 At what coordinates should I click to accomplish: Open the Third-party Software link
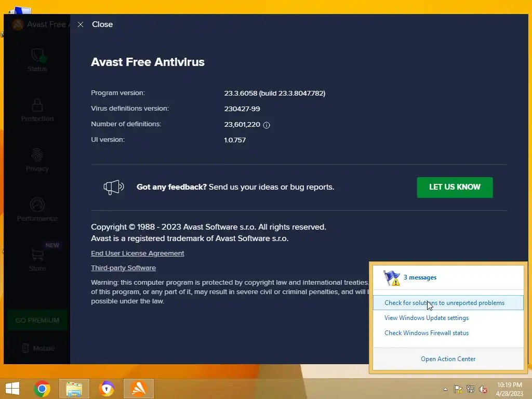[x=123, y=268]
